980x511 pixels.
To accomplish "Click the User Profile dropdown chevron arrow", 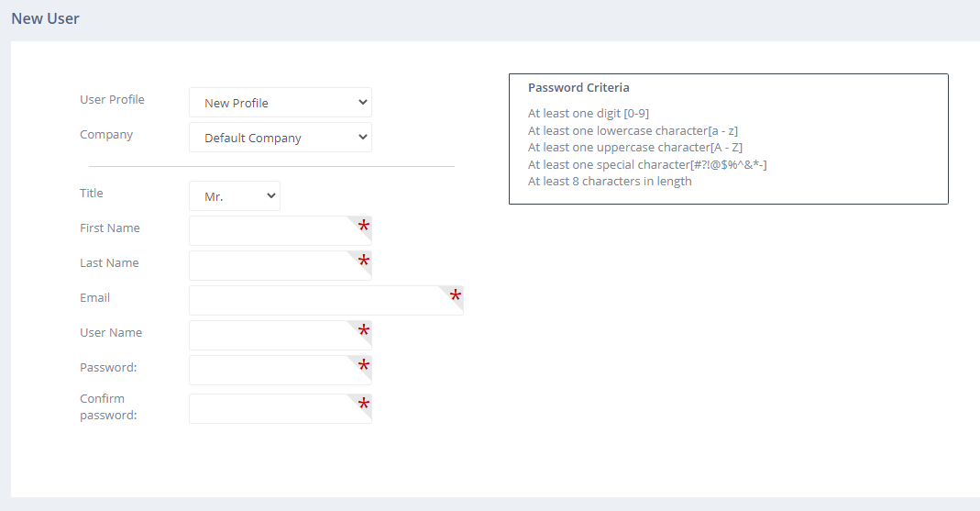I will click(x=362, y=103).
